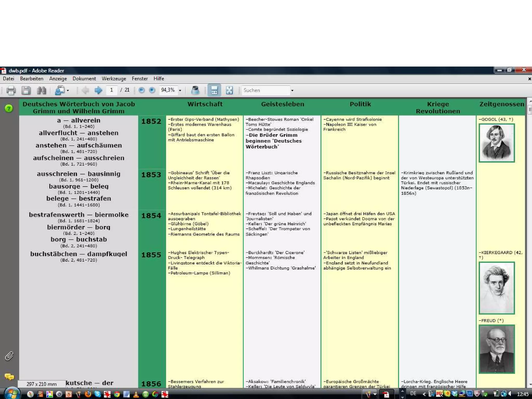Click the Suchen search field
The height and width of the screenshot is (399, 532).
pos(265,90)
